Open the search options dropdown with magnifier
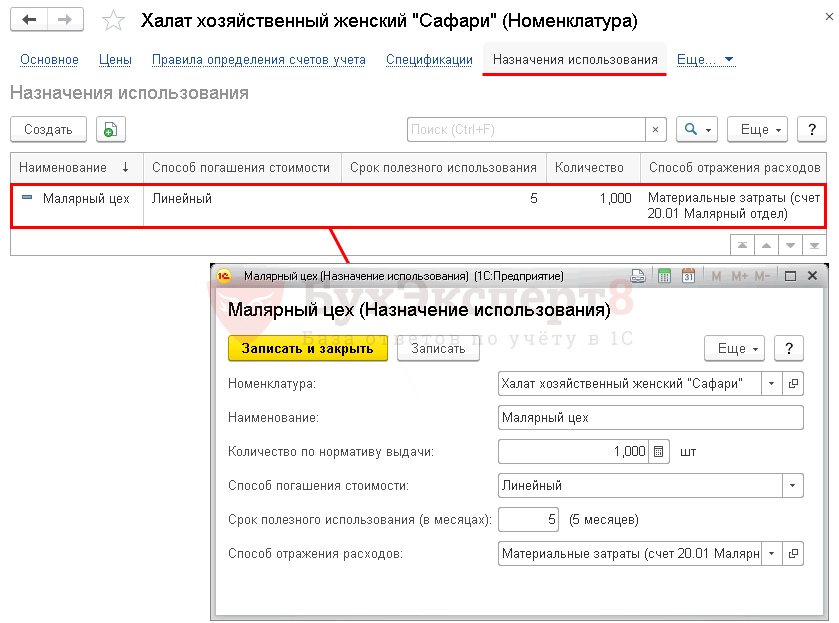The height and width of the screenshot is (623, 839). [697, 130]
